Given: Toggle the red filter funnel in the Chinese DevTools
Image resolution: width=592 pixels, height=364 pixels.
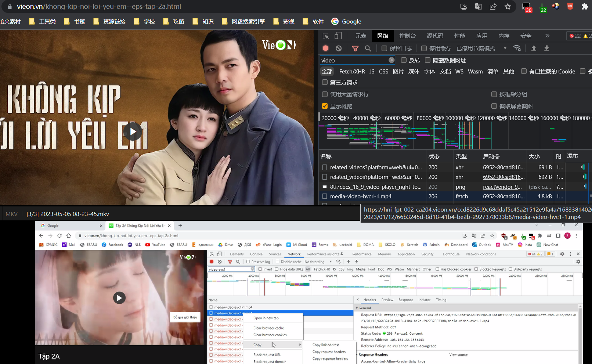Looking at the screenshot, I should click(355, 48).
